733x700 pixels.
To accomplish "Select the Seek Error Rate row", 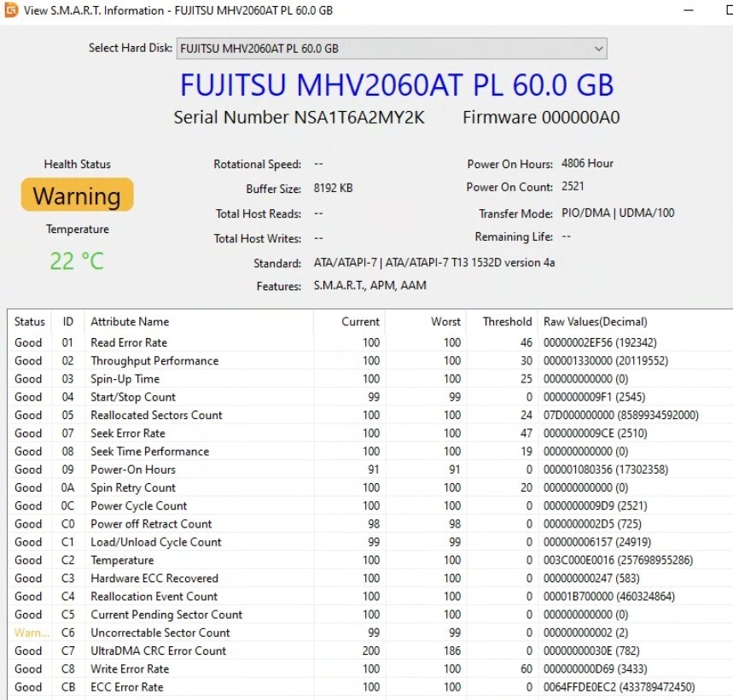I will (370, 433).
